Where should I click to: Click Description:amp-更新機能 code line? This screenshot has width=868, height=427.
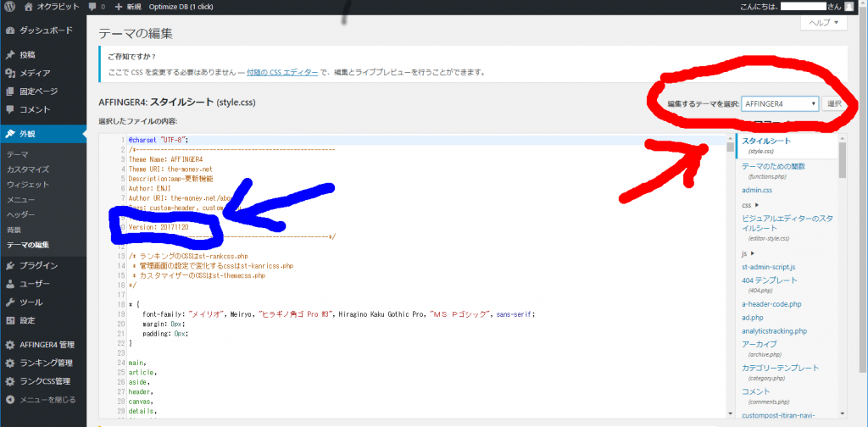[170, 178]
